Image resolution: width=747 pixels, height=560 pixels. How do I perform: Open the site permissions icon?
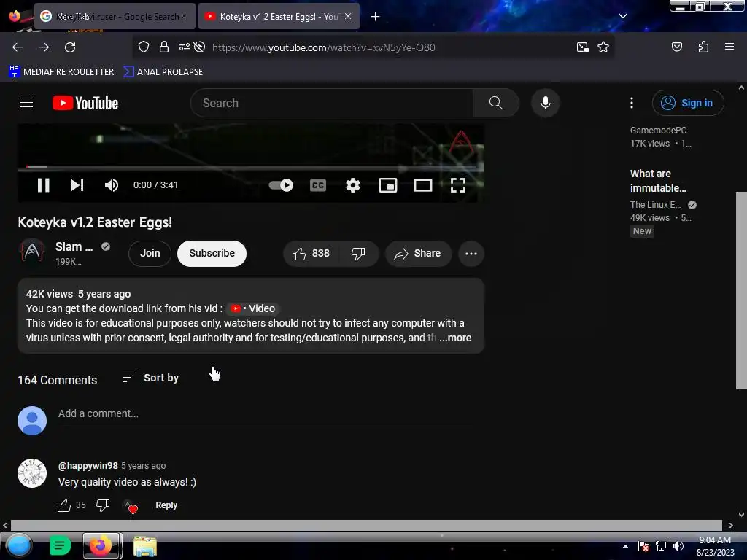point(184,47)
